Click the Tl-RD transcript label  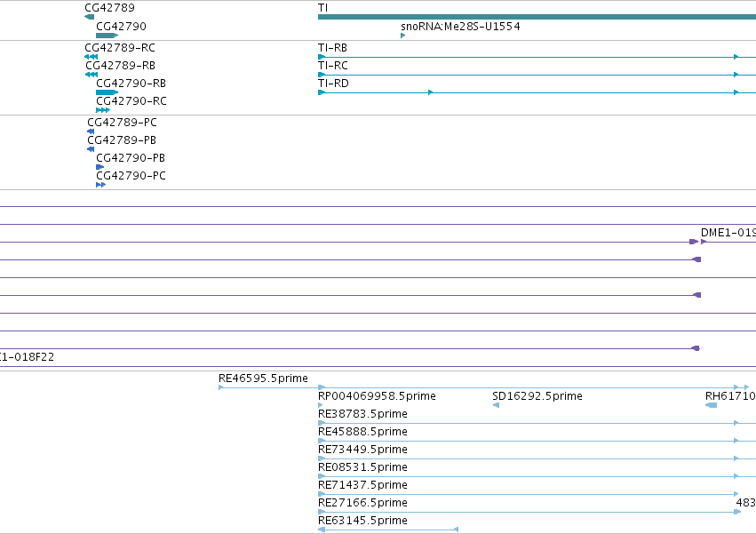(x=333, y=84)
